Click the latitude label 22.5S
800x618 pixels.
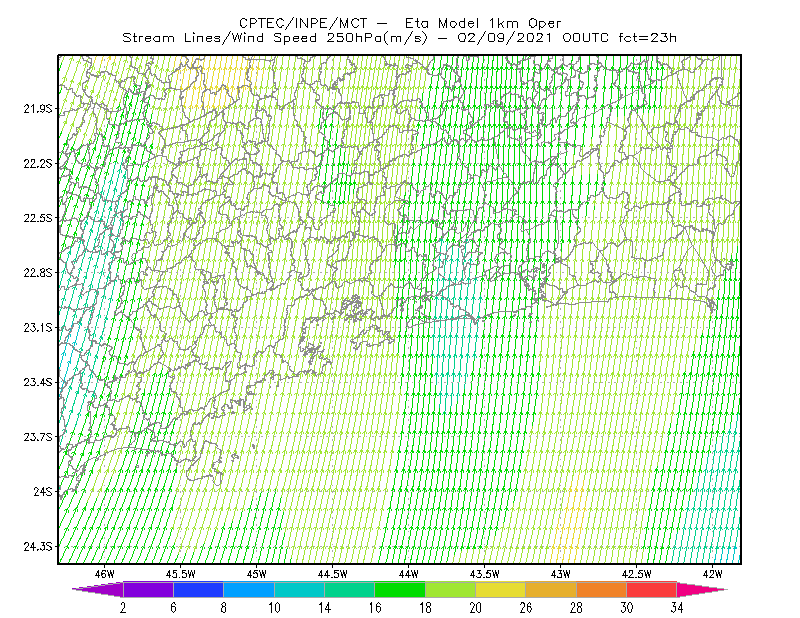click(x=38, y=218)
